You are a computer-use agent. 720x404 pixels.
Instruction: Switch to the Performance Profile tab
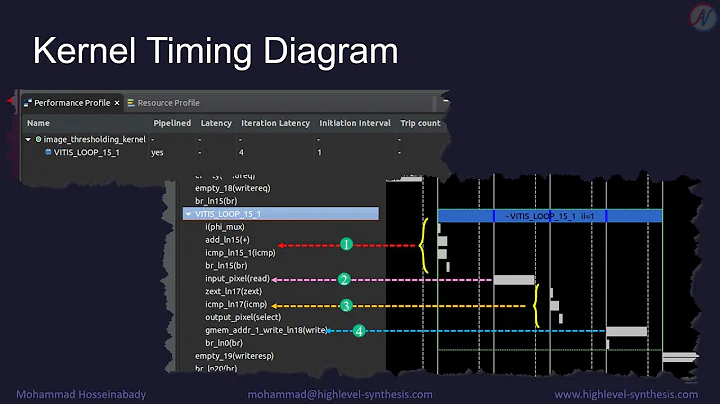72,103
